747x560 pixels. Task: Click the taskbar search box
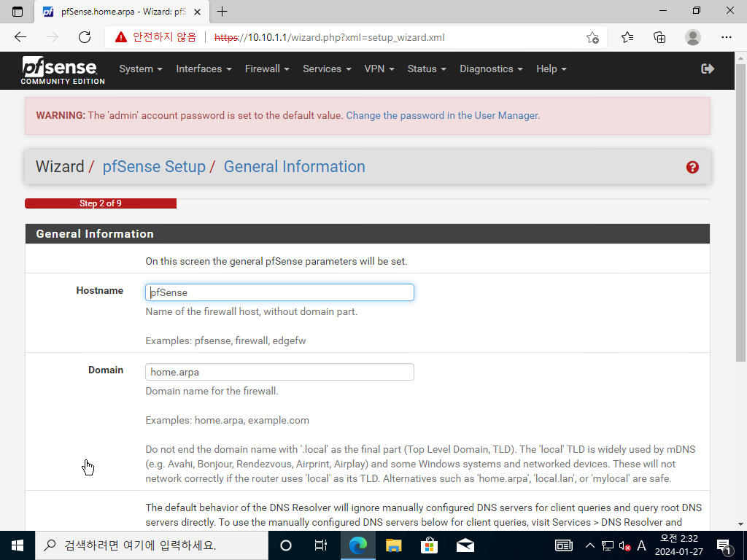click(x=152, y=545)
